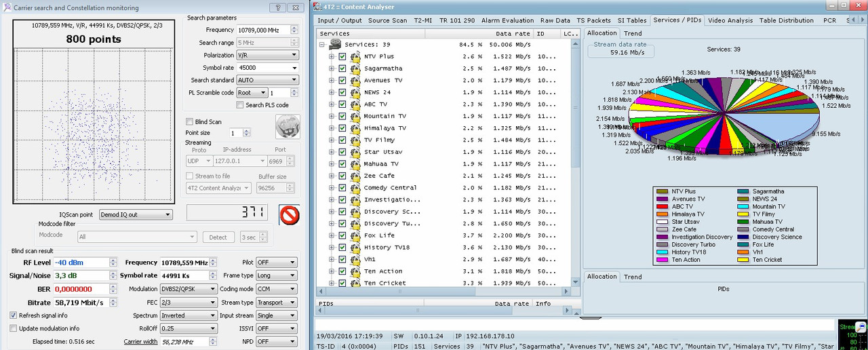Expand the NTV Plus tree node
Screen dimensions: 868x350
[x=332, y=56]
